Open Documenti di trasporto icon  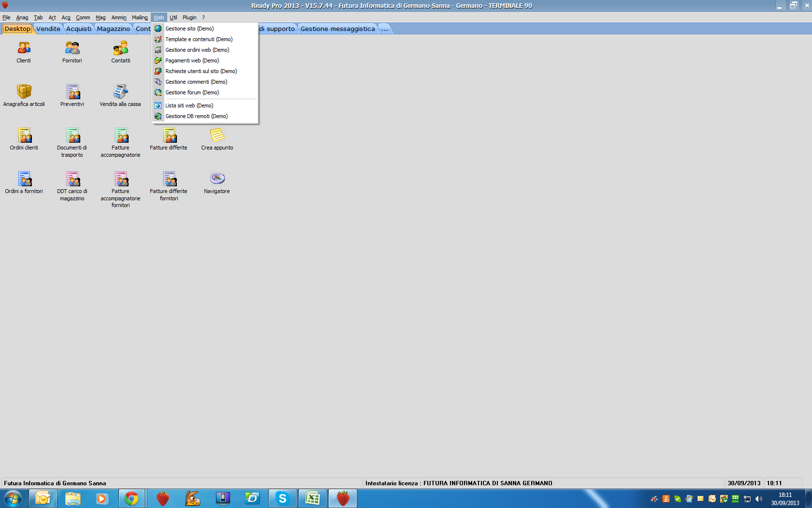point(72,142)
